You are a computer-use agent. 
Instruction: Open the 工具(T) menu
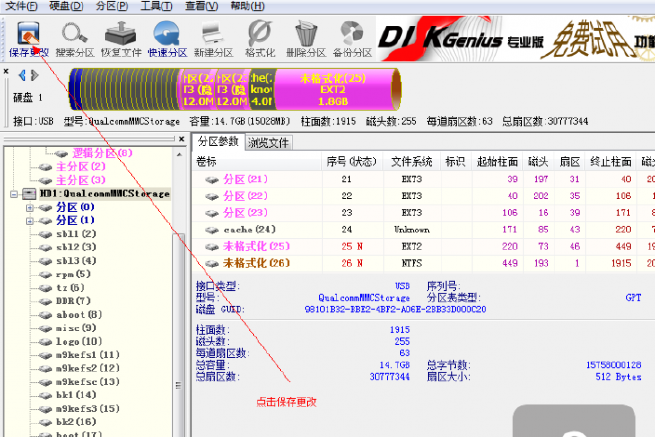point(156,6)
